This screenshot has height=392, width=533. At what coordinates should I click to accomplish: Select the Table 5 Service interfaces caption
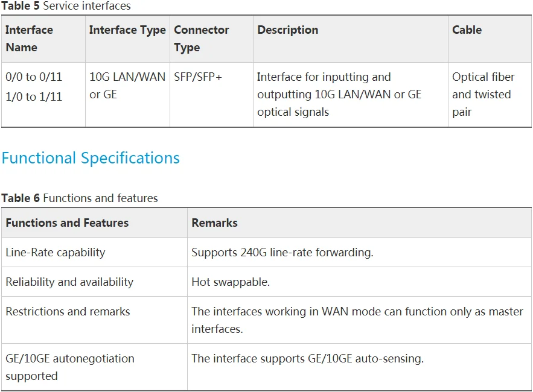66,6
